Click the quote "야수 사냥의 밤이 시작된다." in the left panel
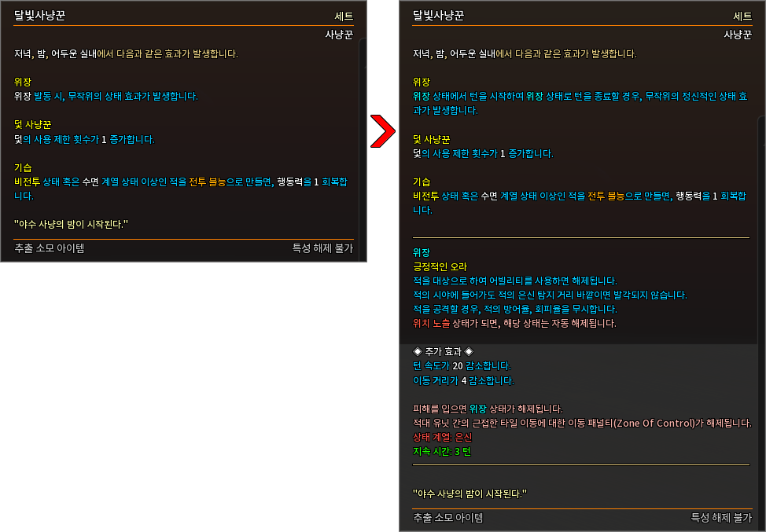 point(71,225)
